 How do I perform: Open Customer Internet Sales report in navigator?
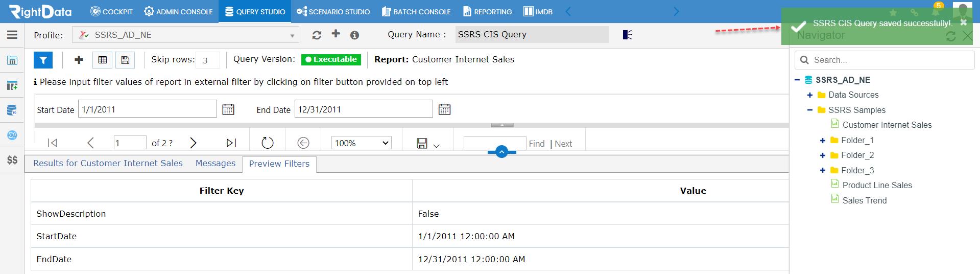pos(887,125)
